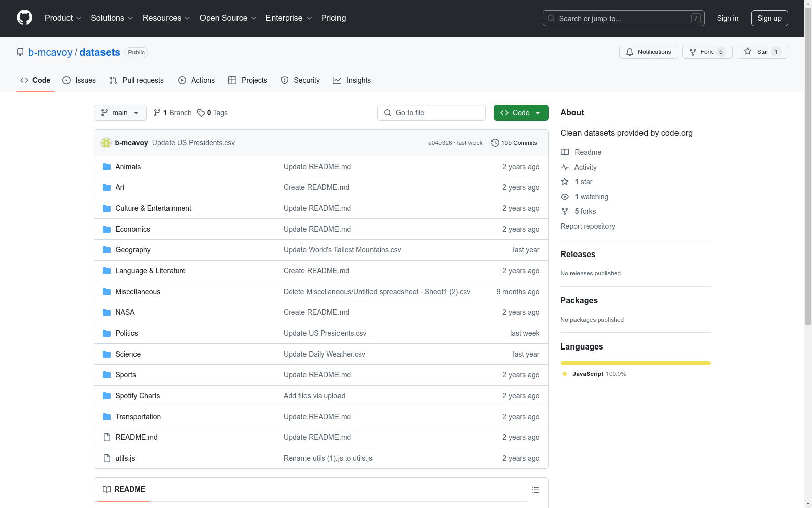This screenshot has height=508, width=812.
Task: View the 0 Tags link
Action: point(213,113)
